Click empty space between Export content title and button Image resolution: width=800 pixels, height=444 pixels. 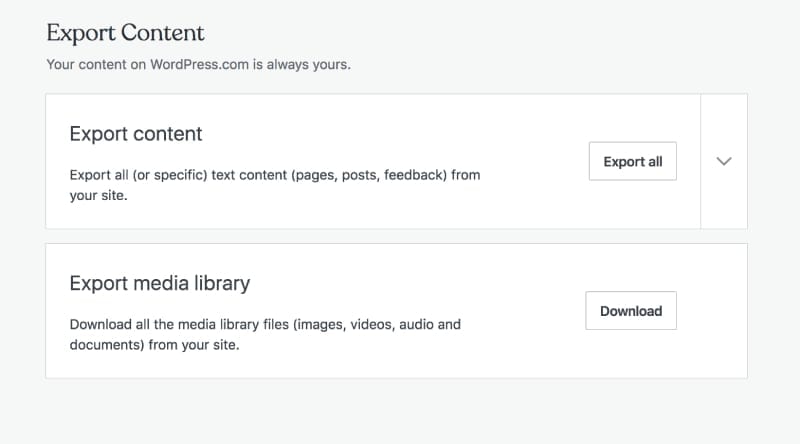point(400,135)
